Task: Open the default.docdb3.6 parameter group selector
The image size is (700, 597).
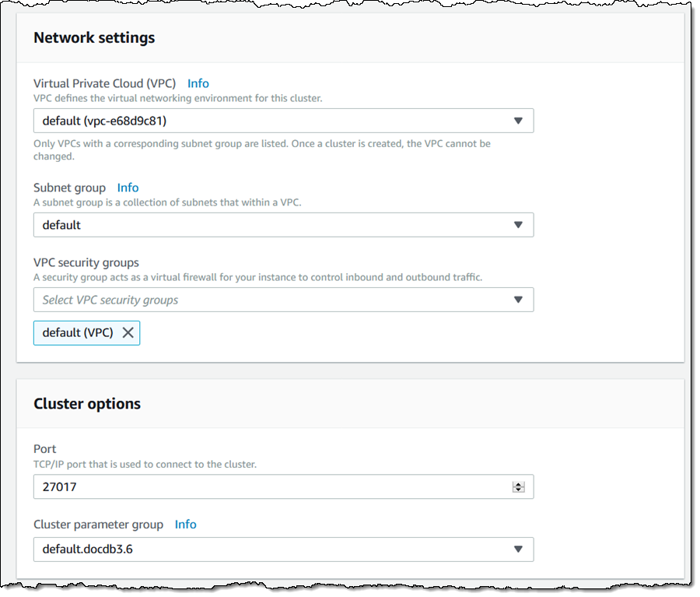Action: (x=272, y=550)
